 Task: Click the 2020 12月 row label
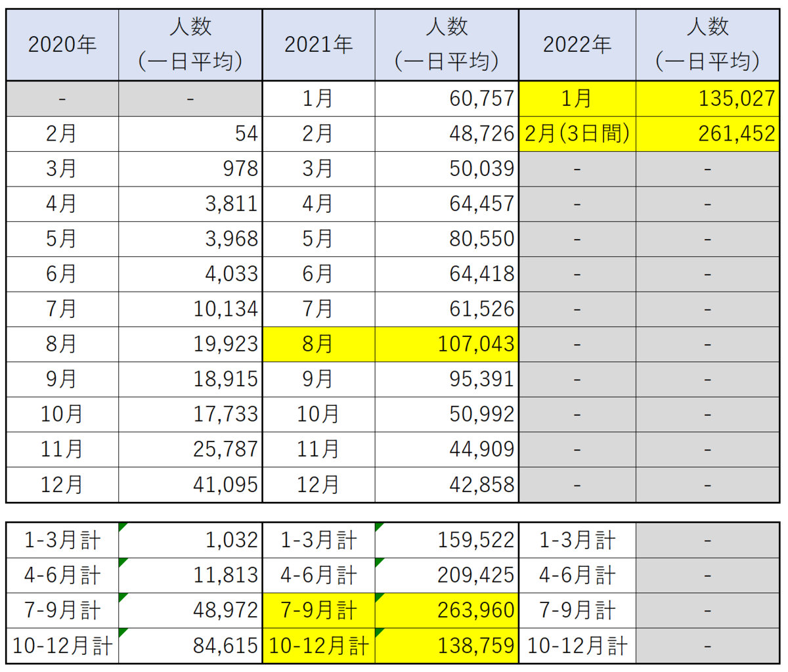coord(62,485)
